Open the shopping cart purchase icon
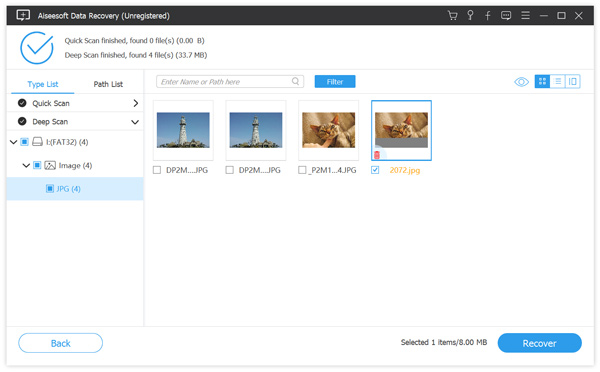 (x=452, y=16)
